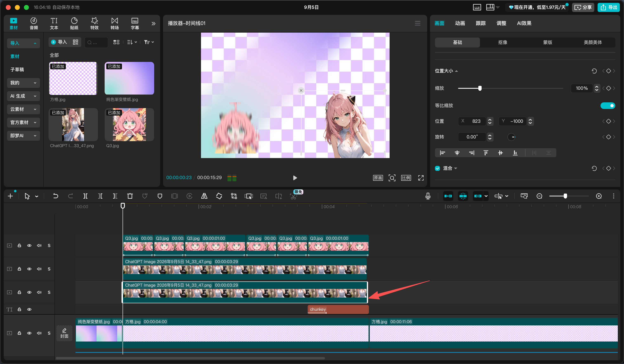Mute the selected ChatGPT Image track speaker
624x364 pixels.
point(39,292)
